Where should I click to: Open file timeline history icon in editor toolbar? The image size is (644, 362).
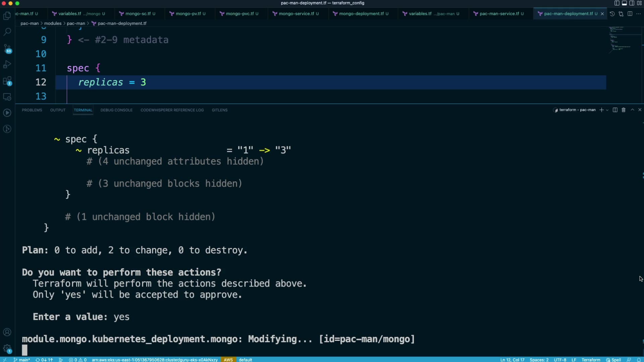click(612, 14)
